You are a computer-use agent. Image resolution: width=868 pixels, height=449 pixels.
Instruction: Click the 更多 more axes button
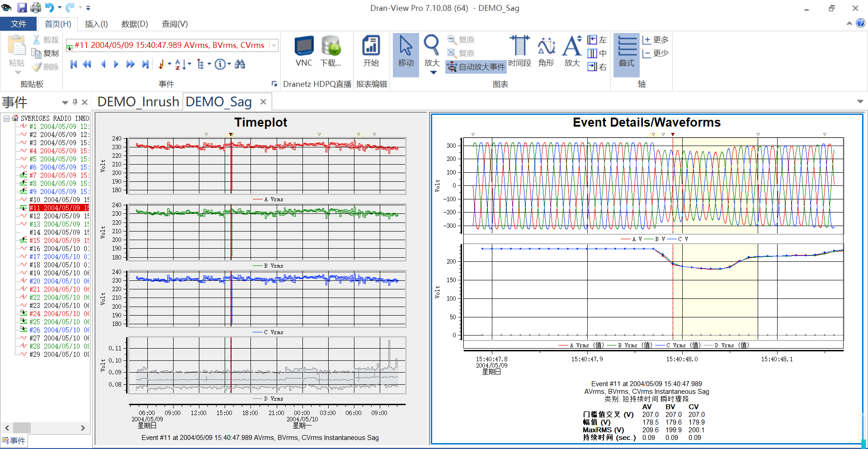point(655,40)
